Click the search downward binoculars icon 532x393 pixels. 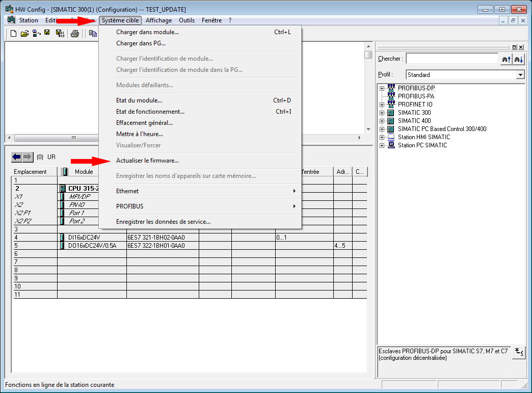518,59
